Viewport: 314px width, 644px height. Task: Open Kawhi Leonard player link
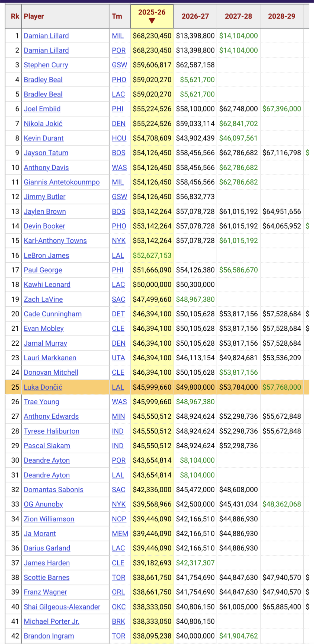(x=47, y=285)
